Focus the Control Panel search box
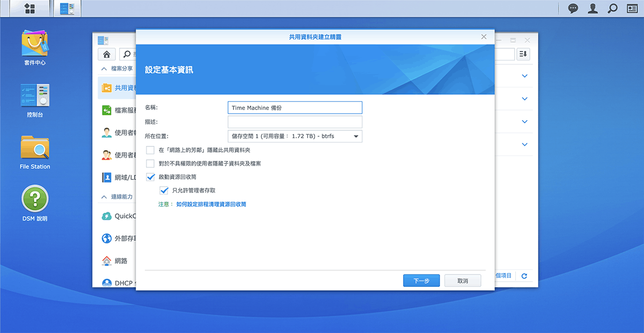Viewport: 644px width, 333px height. (x=127, y=54)
